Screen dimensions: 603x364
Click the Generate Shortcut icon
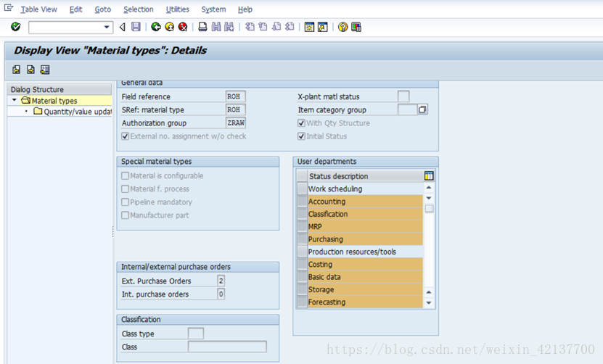[x=323, y=27]
